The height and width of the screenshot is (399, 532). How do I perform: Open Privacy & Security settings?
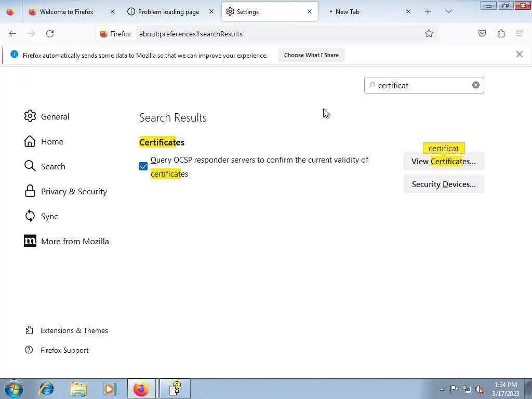point(65,191)
